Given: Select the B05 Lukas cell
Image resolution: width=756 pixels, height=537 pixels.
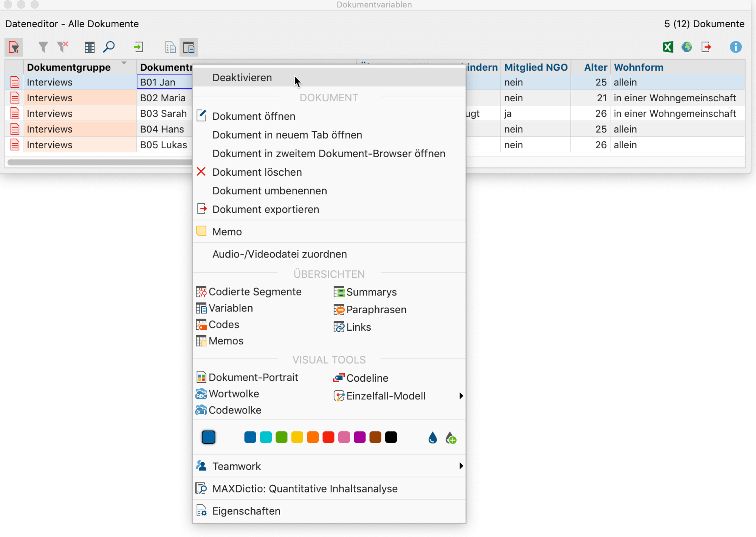Looking at the screenshot, I should pyautogui.click(x=164, y=145).
